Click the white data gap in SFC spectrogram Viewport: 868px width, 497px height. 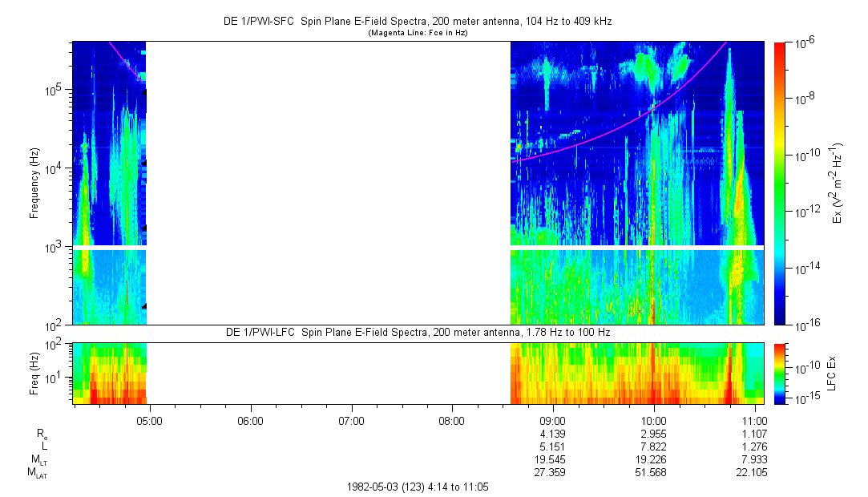329,184
